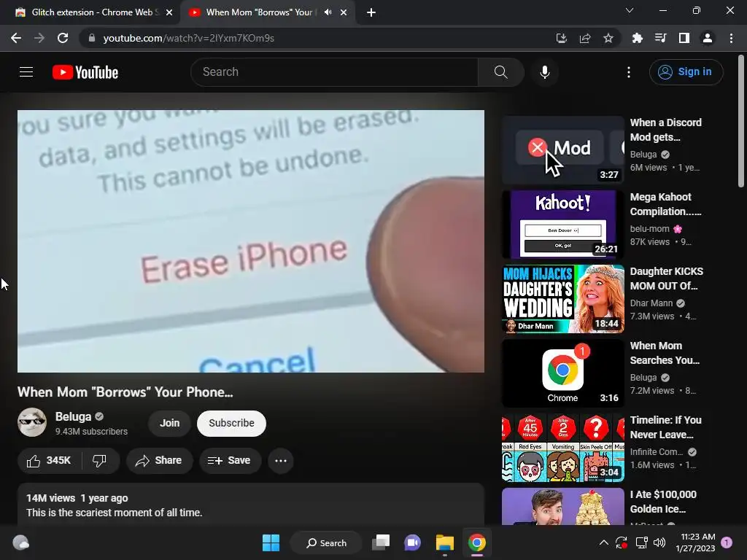Show hidden tray icons chevron
Viewport: 747px width, 560px height.
pyautogui.click(x=603, y=542)
